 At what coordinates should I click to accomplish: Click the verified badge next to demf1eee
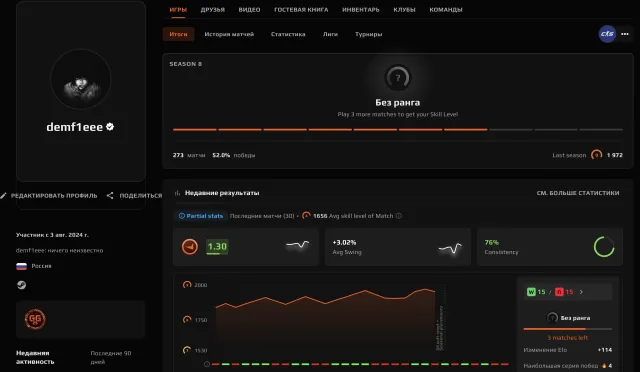(x=110, y=127)
